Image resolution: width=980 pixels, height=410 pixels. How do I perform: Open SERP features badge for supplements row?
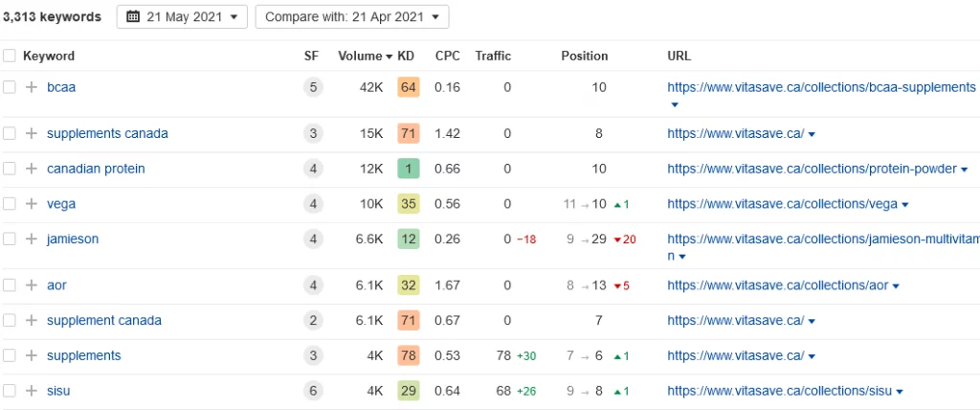tap(313, 355)
